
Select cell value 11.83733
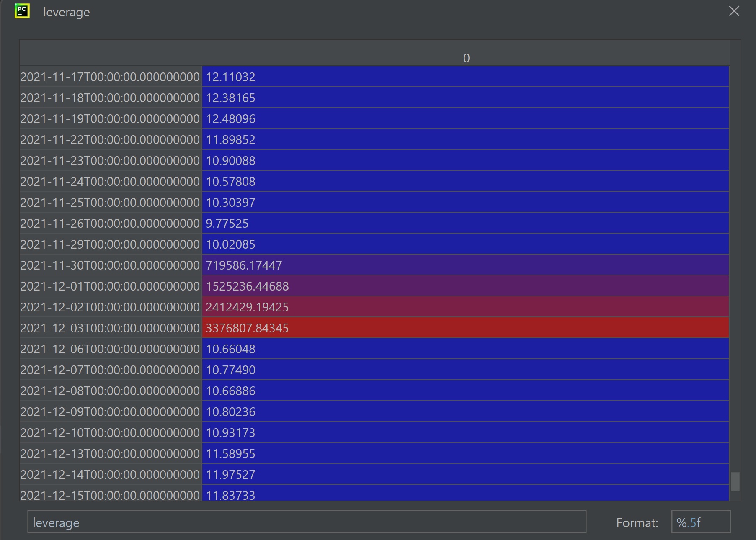[465, 493]
